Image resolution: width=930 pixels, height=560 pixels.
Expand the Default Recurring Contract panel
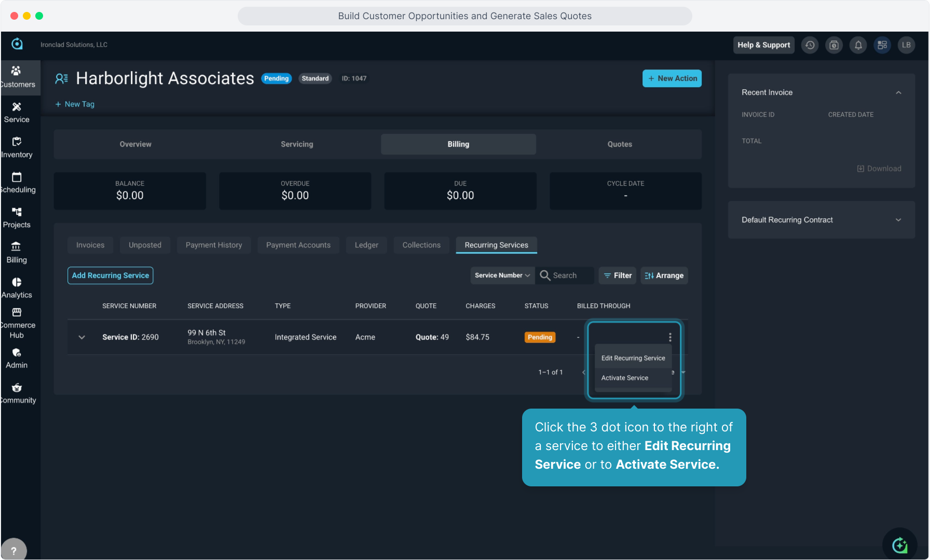pos(898,220)
